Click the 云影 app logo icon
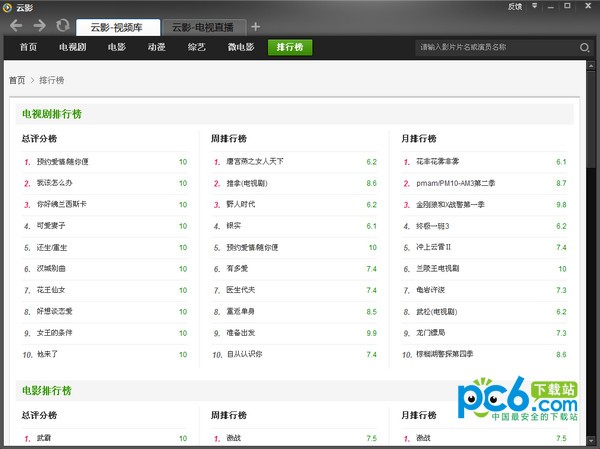600x449 pixels. click(8, 7)
